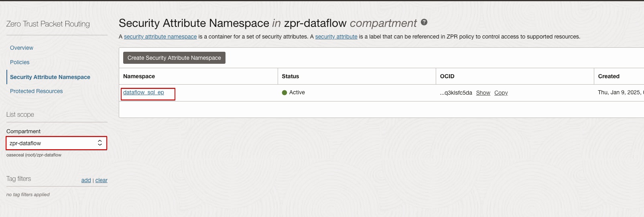
Task: Click the Status column header
Action: [290, 76]
